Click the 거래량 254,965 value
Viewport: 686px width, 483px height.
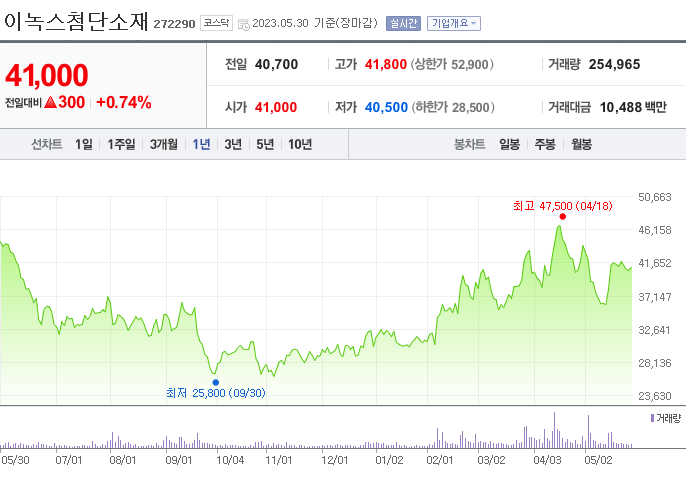(x=614, y=64)
